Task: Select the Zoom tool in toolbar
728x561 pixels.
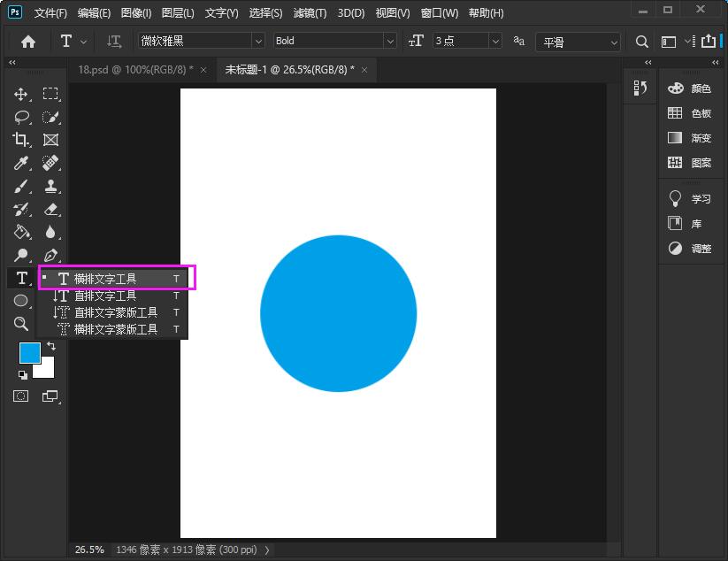Action: click(x=21, y=323)
